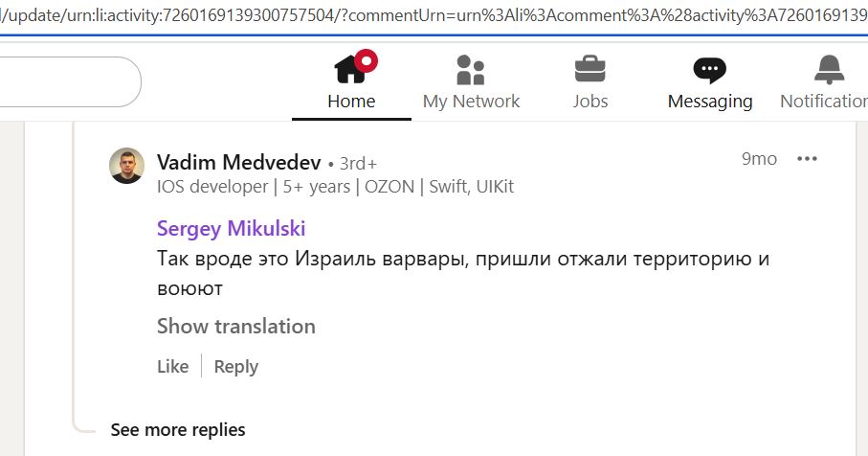Viewport: 868px width, 456px height.
Task: Like Vadim Medvedev's comment
Action: 172,366
